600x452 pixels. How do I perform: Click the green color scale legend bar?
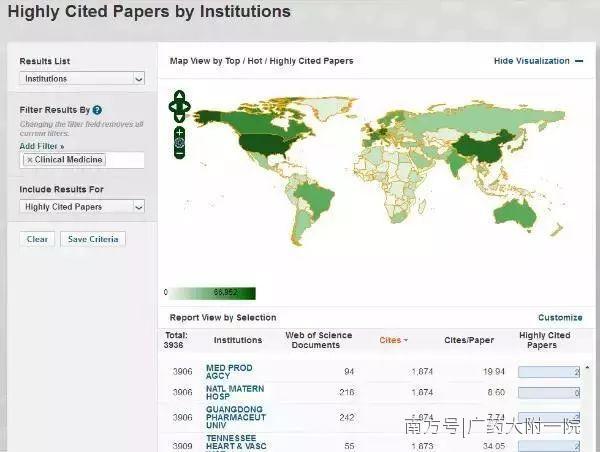[x=210, y=293]
